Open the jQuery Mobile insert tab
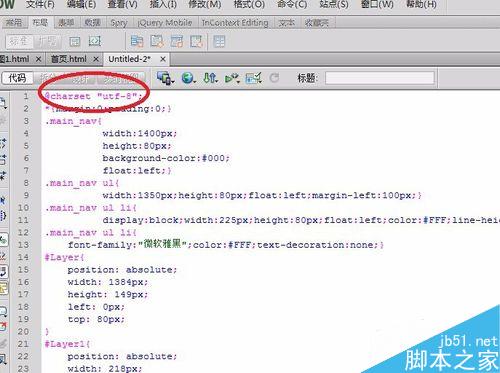 tap(165, 23)
